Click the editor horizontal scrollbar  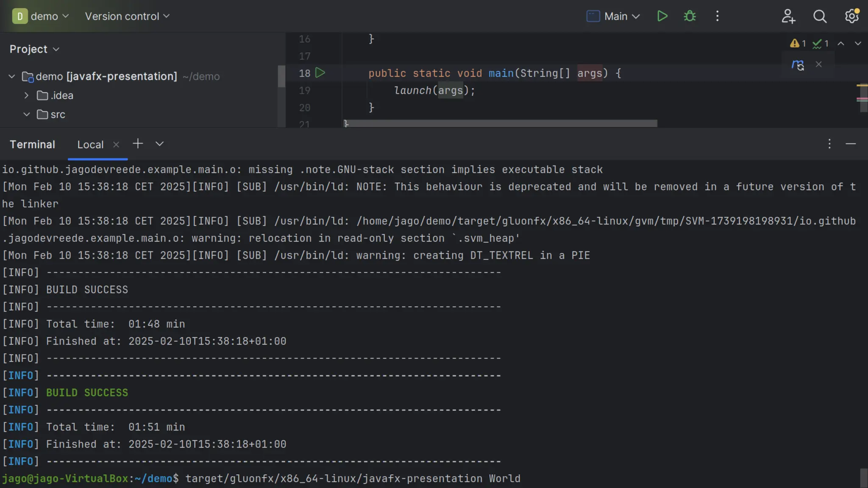click(x=500, y=123)
